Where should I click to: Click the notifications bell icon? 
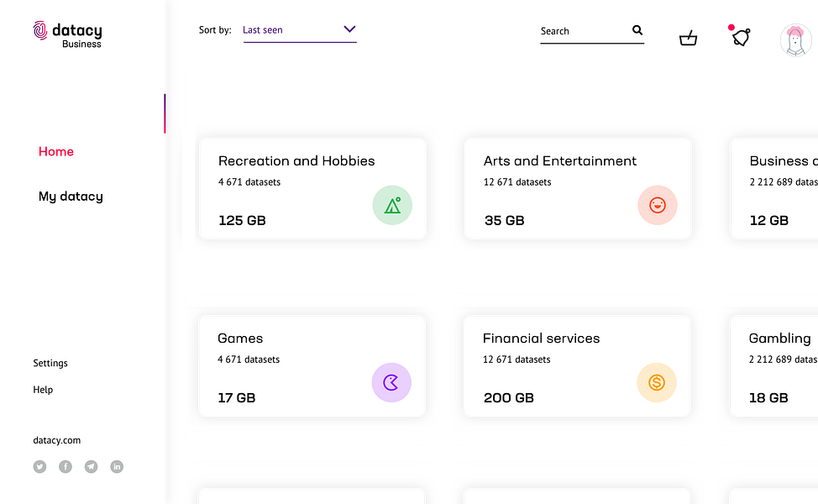pyautogui.click(x=740, y=37)
